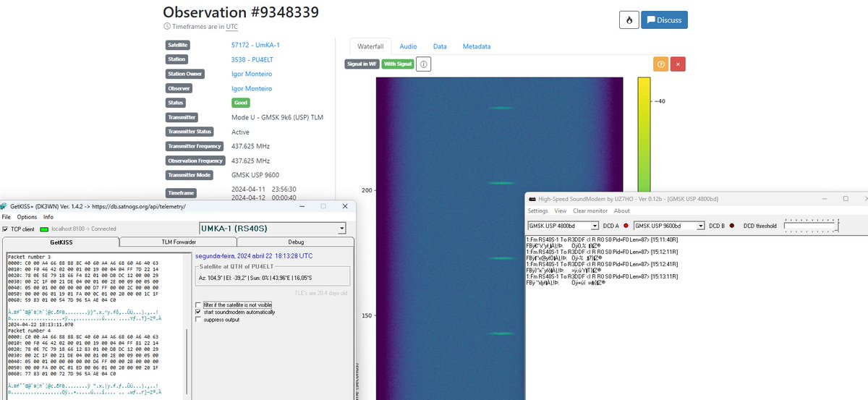This screenshot has height=400, width=868.
Task: Click Clear monitor in SoundModem
Action: [x=590, y=211]
